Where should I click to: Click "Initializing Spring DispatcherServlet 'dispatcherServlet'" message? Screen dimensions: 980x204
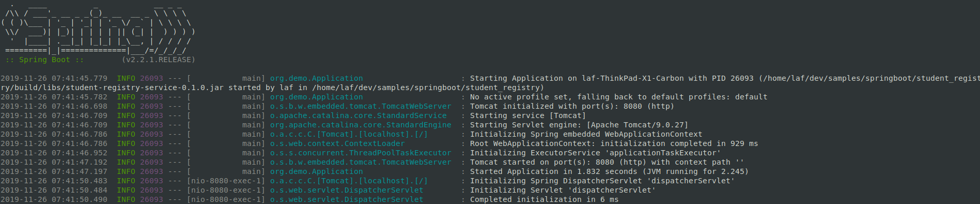[x=602, y=181]
